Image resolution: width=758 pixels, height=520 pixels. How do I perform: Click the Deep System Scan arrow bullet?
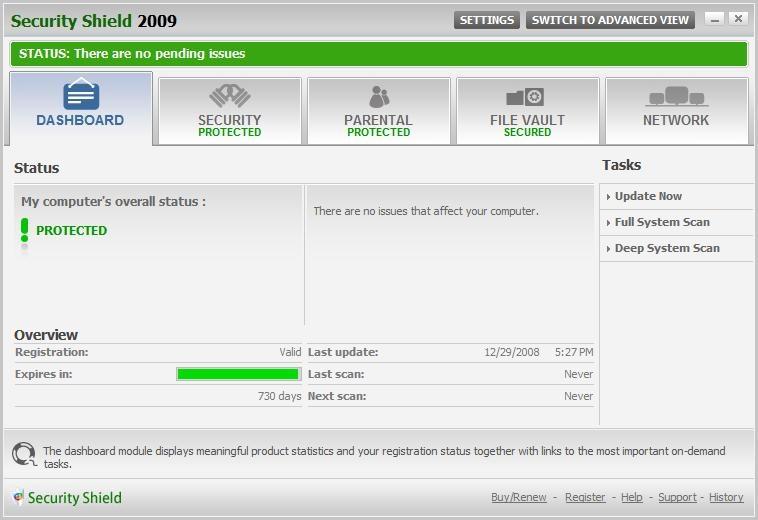pyautogui.click(x=608, y=249)
